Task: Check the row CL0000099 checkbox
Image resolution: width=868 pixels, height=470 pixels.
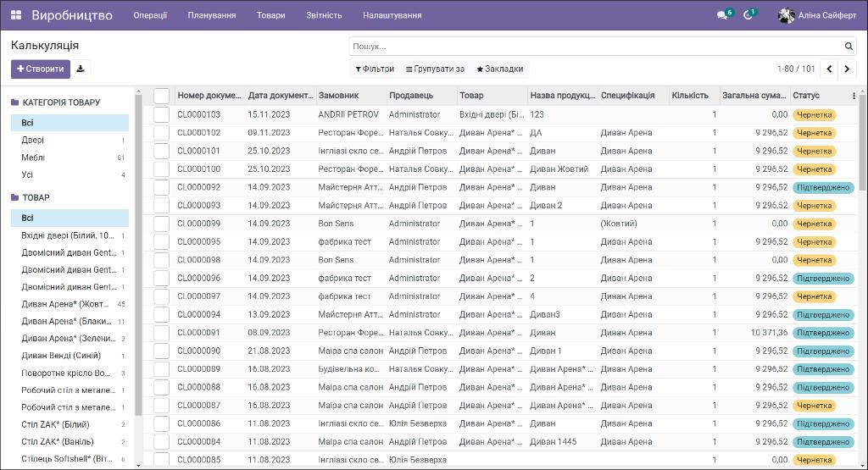Action: point(162,224)
